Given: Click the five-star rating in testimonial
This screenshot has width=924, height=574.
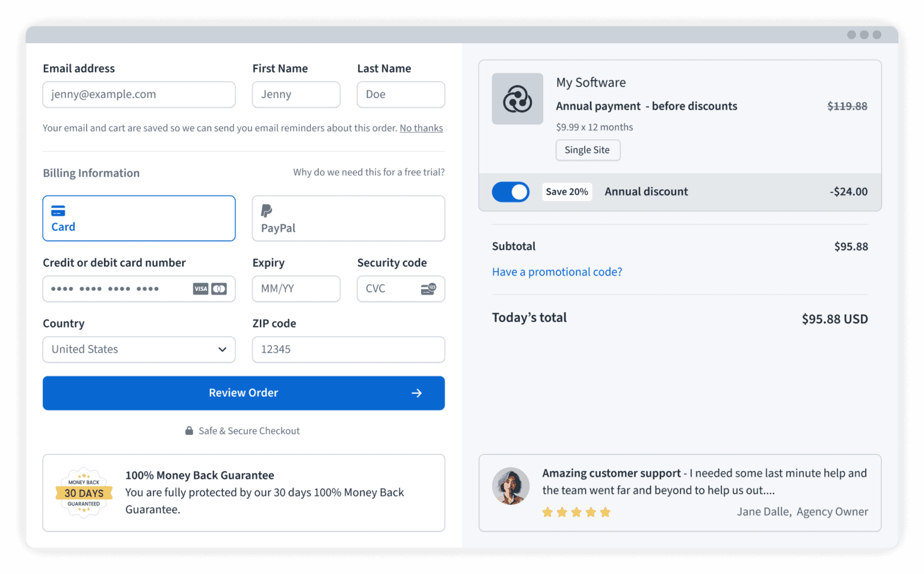Looking at the screenshot, I should pos(576,512).
